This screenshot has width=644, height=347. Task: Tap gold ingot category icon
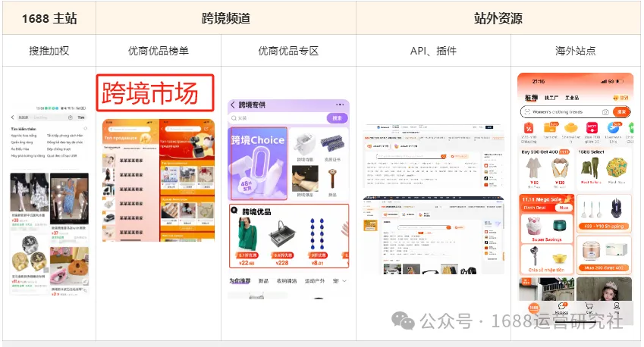click(x=571, y=128)
